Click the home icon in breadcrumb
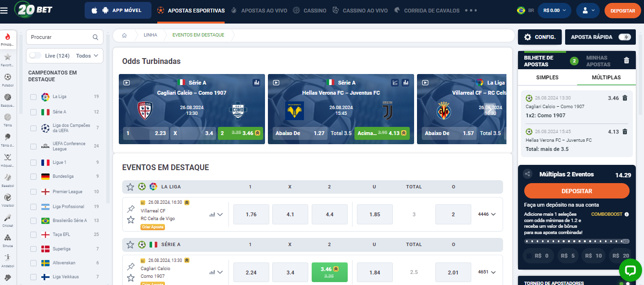644x285 pixels. [x=125, y=35]
